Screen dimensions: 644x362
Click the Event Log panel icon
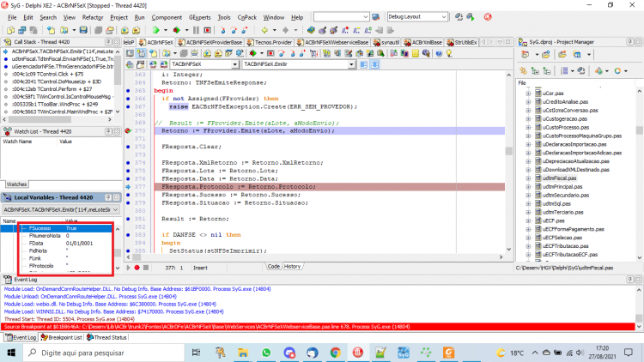[x=8, y=280]
